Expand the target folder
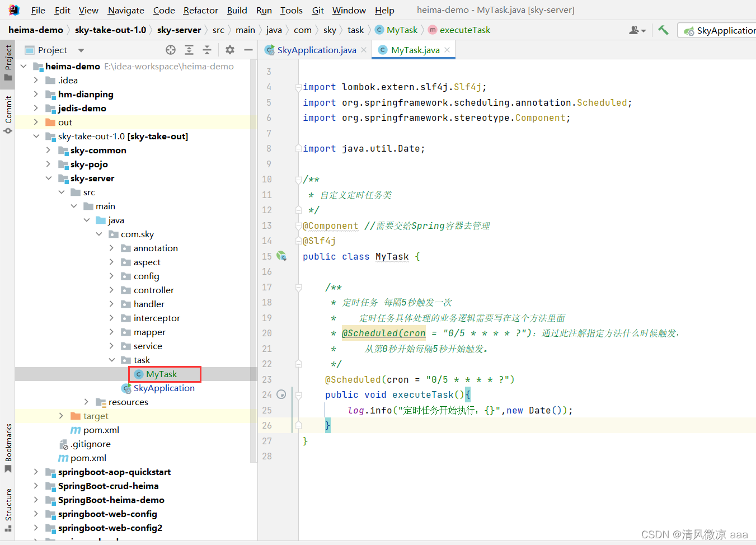The height and width of the screenshot is (545, 756). tap(61, 416)
